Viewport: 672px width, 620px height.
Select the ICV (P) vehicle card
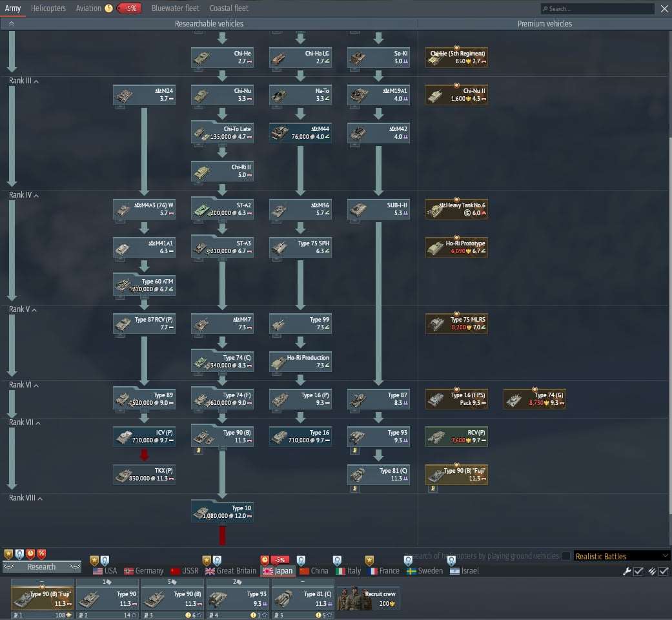(145, 437)
